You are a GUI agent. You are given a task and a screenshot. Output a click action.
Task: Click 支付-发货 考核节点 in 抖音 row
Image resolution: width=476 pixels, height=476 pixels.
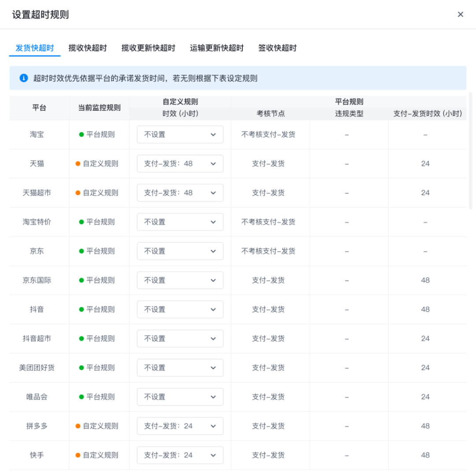pyautogui.click(x=268, y=309)
